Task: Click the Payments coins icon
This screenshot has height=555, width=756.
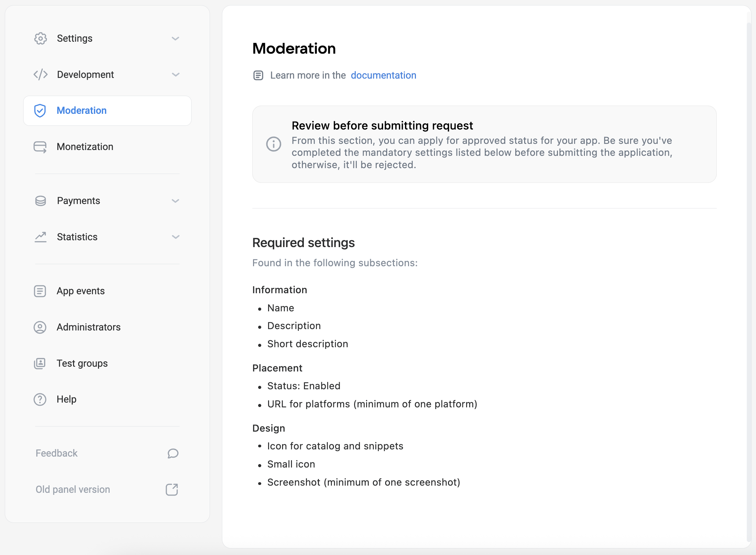Action: 40,201
